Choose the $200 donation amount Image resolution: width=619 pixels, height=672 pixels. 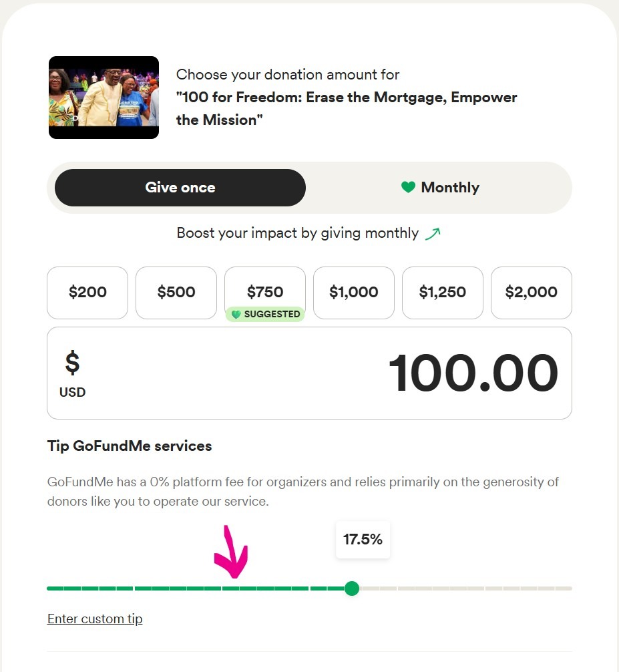tap(87, 293)
